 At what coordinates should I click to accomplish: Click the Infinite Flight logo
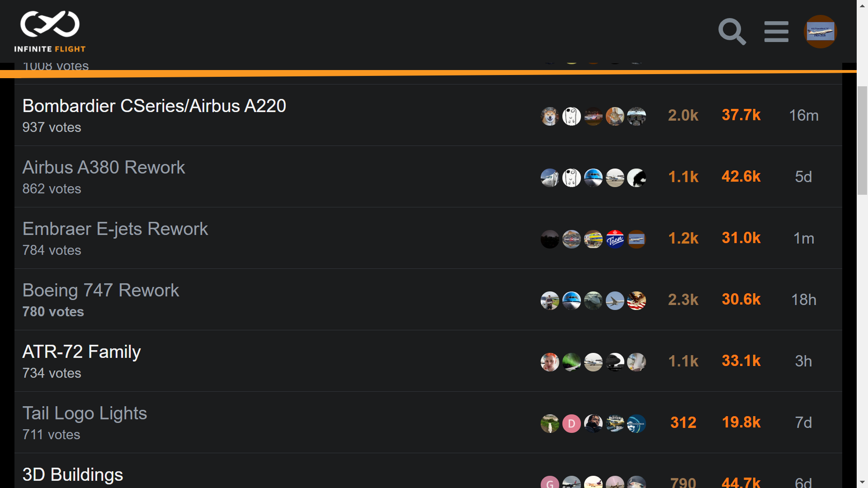point(50,31)
